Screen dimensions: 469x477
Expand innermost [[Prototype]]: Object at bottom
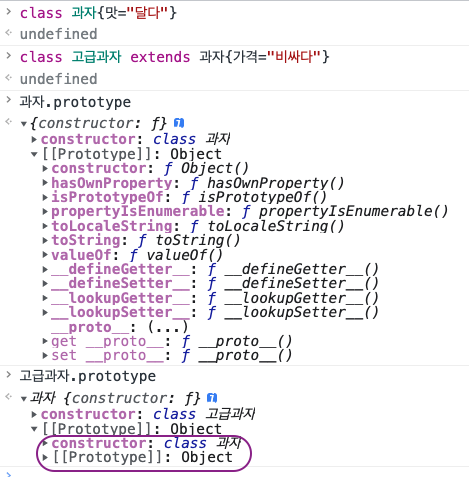[45, 457]
